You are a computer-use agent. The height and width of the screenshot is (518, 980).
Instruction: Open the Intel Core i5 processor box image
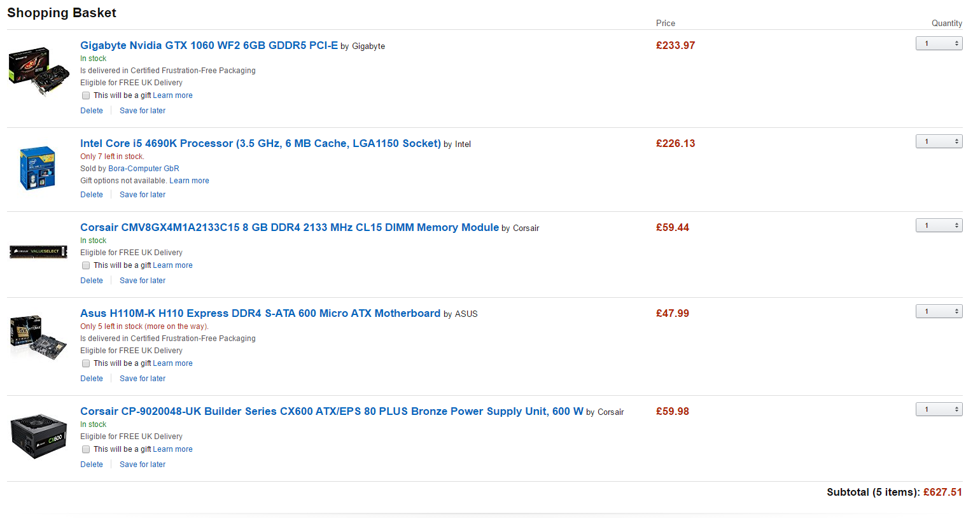[38, 168]
